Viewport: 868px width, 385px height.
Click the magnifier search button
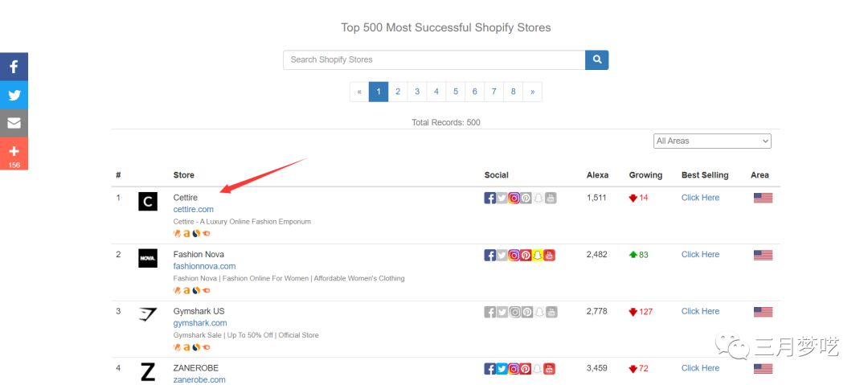596,59
